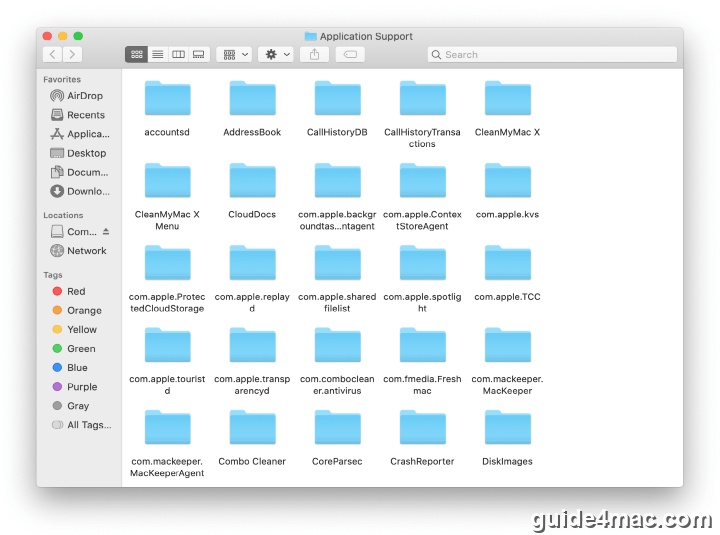Click the Edit Tags toolbar button
The image size is (720, 535).
350,54
